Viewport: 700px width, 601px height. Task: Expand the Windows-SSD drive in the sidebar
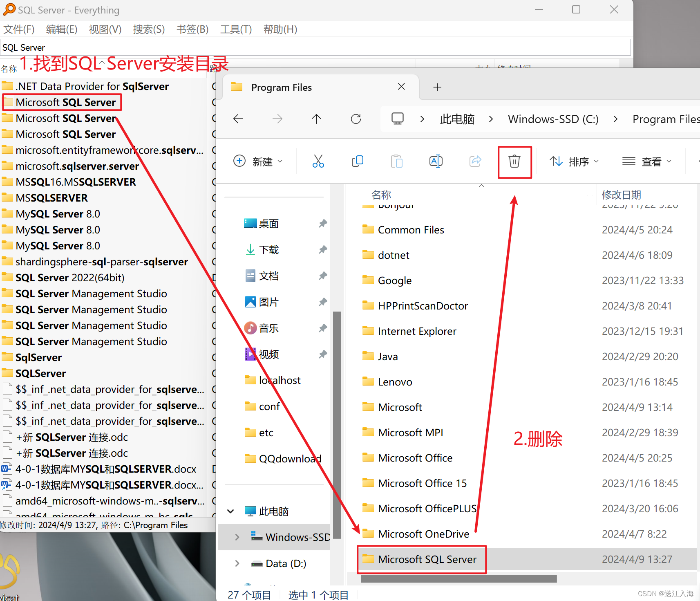237,537
